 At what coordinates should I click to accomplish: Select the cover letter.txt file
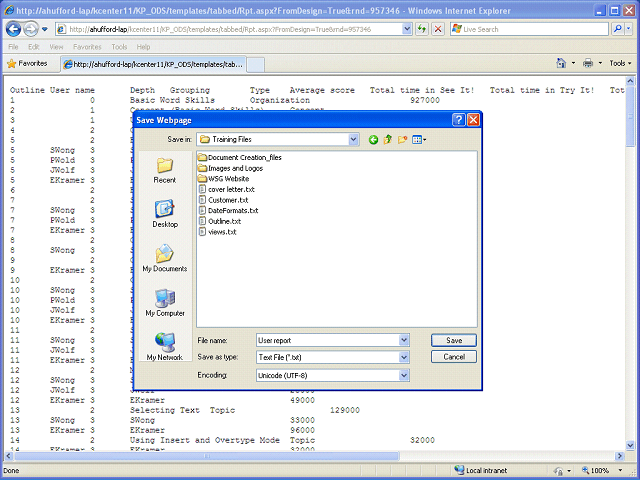pyautogui.click(x=227, y=189)
